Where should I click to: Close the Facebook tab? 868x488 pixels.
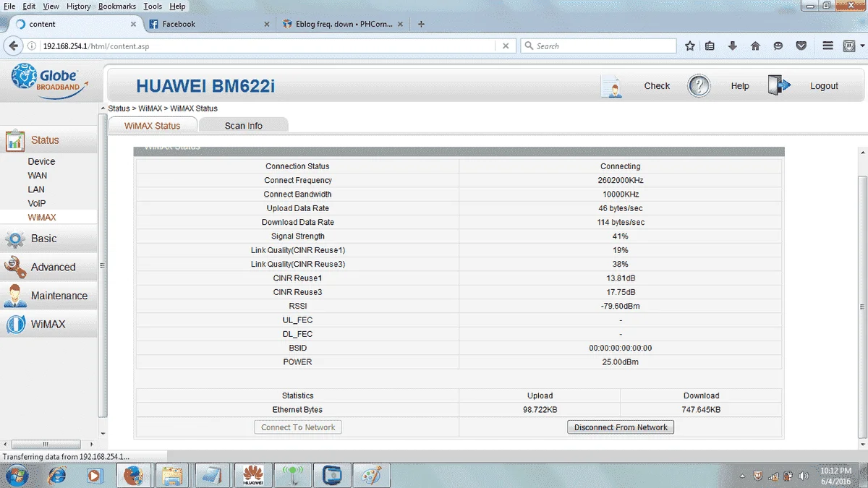[x=267, y=24]
